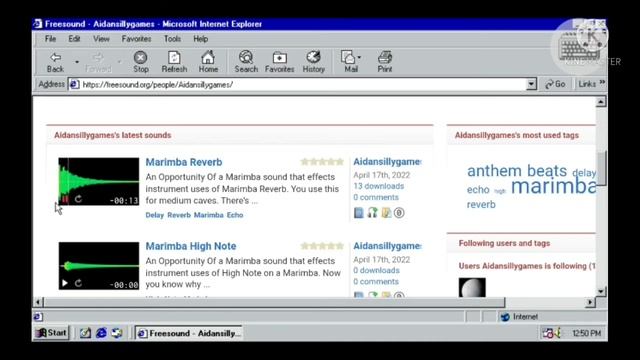Image resolution: width=640 pixels, height=360 pixels.
Task: Open the followed user's moon avatar
Action: 472,287
